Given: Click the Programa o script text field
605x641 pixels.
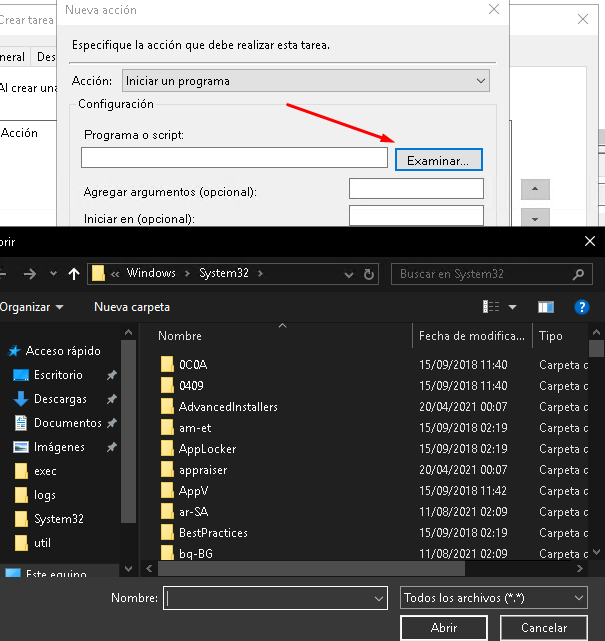Looking at the screenshot, I should (x=234, y=158).
